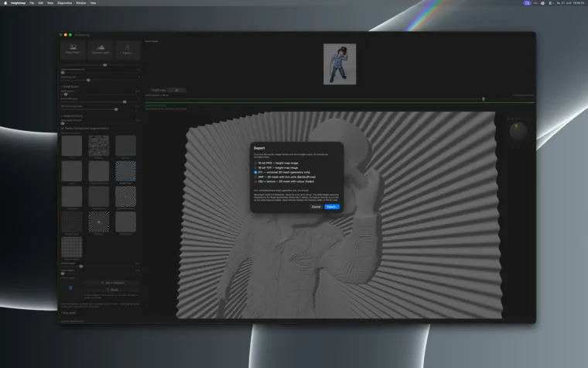
Task: Select the highlighted radial rays pattern
Action: pos(125,171)
